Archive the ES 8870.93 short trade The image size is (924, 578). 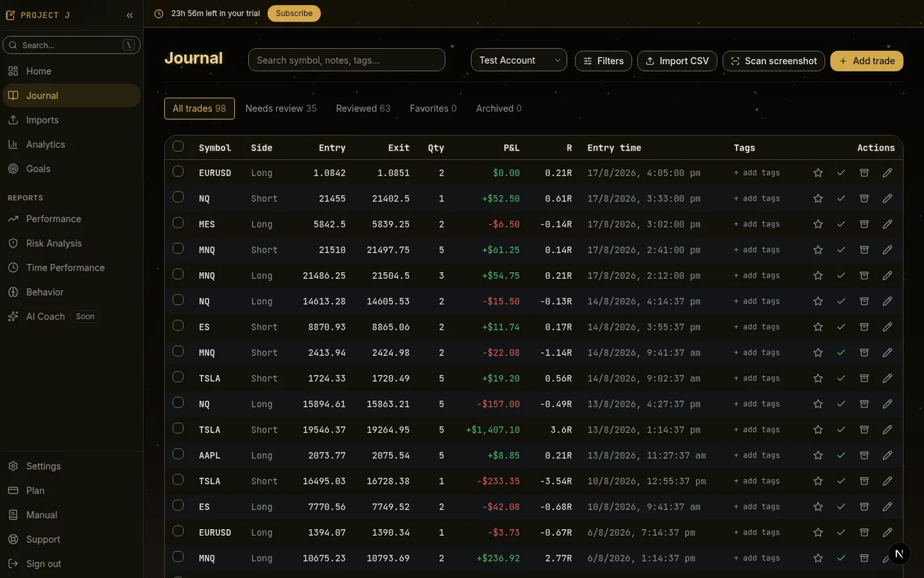[x=864, y=328]
